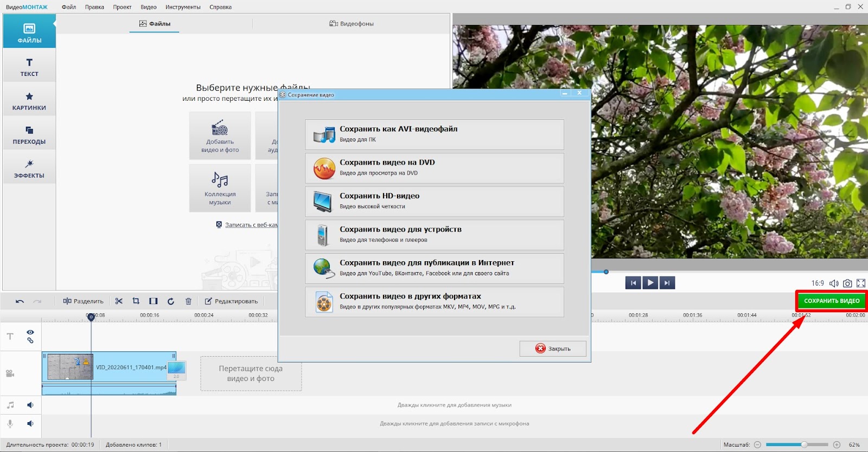Open the Картинки sidebar section
Image resolution: width=868 pixels, height=452 pixels.
(29, 100)
